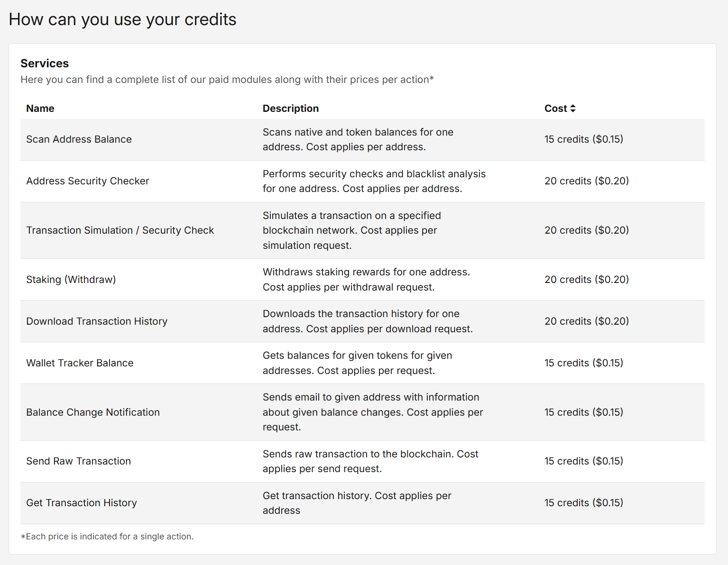Click the 'How can you use your credits' title
The width and height of the screenshot is (728, 565).
[x=122, y=19]
